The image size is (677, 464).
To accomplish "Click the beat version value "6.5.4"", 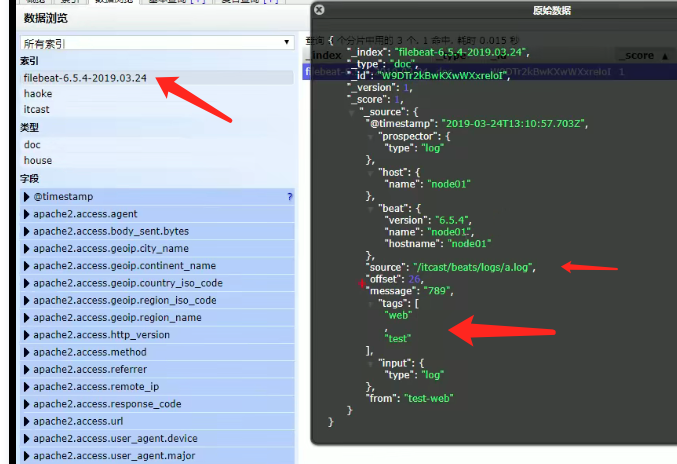I will [452, 220].
